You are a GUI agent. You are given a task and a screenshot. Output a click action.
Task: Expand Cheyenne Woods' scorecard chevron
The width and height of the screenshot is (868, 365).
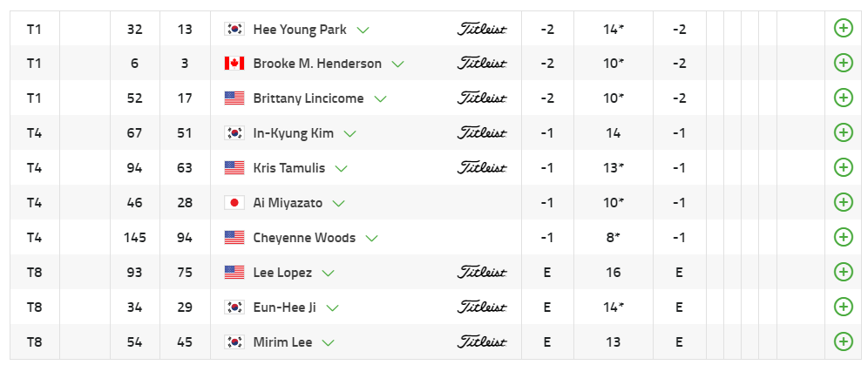pyautogui.click(x=372, y=239)
